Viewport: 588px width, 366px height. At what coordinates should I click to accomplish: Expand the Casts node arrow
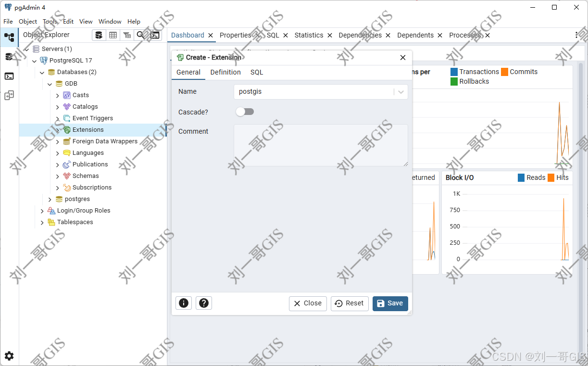tap(58, 95)
